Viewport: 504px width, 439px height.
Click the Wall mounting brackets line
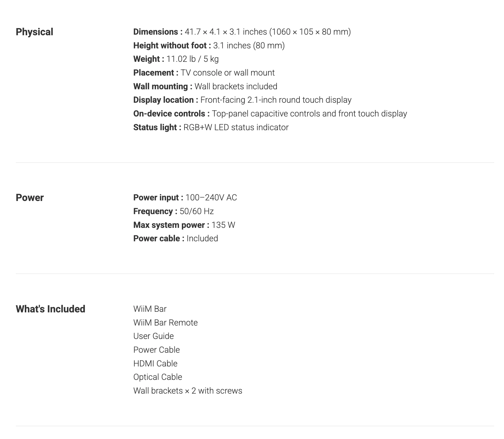tap(205, 86)
